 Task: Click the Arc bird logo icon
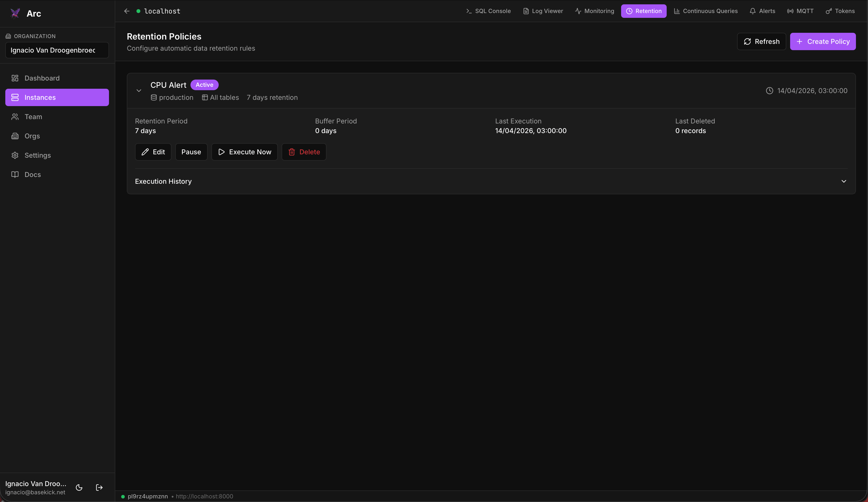15,14
